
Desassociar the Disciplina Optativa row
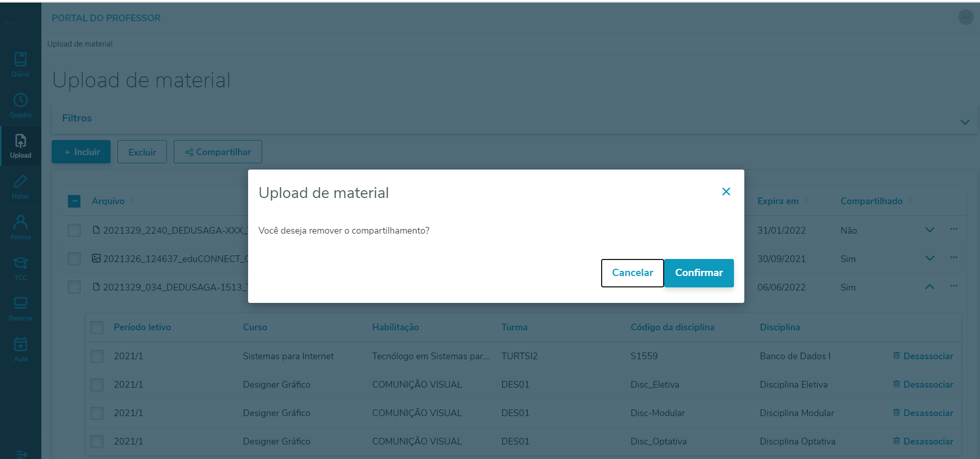923,441
